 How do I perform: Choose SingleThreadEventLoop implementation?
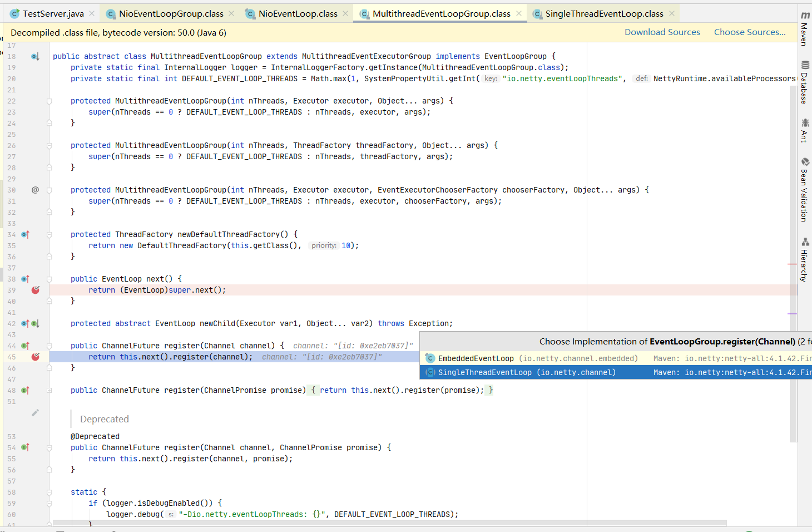pyautogui.click(x=616, y=372)
